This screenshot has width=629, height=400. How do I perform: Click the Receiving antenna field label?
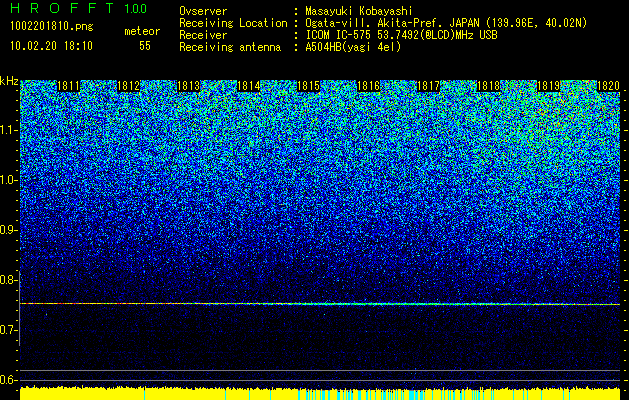[x=230, y=47]
